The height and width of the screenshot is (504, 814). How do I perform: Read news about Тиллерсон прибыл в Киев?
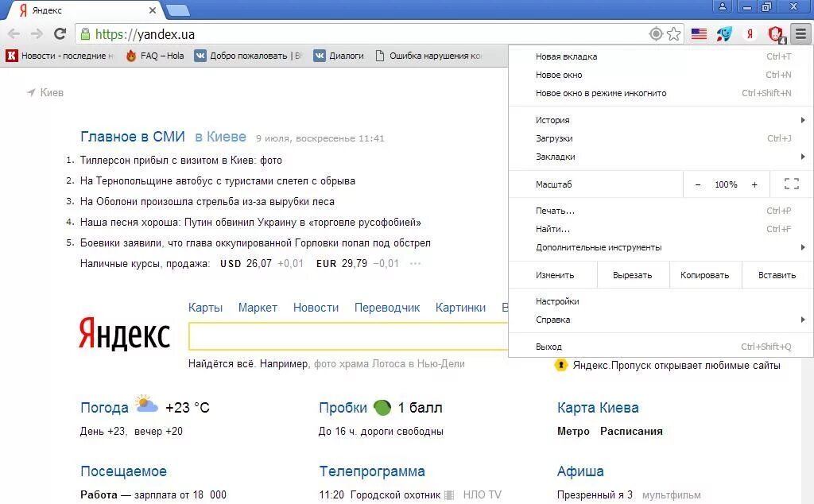coord(181,161)
